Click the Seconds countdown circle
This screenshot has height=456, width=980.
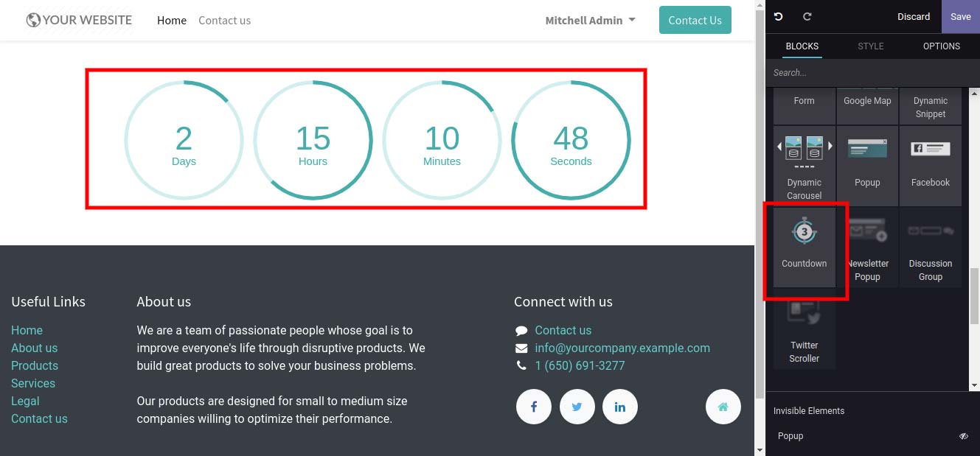click(571, 140)
